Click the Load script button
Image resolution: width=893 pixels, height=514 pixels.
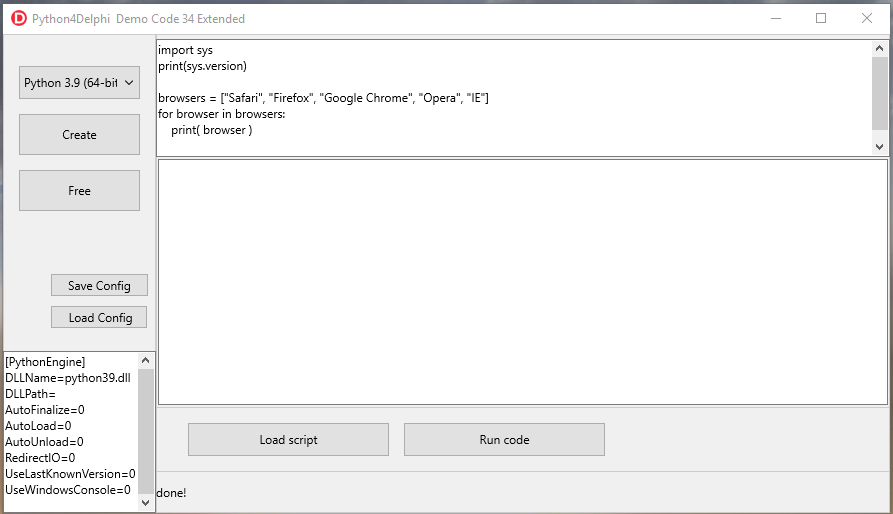pyautogui.click(x=288, y=439)
